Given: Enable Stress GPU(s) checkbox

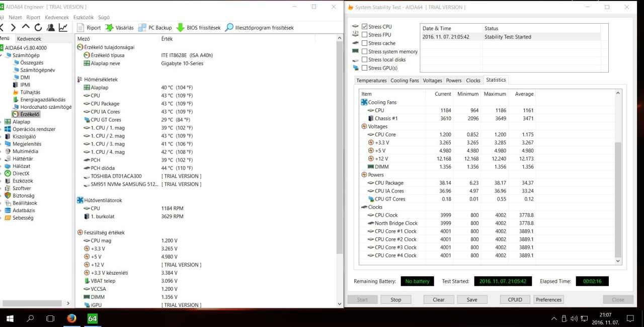Looking at the screenshot, I should pyautogui.click(x=364, y=68).
